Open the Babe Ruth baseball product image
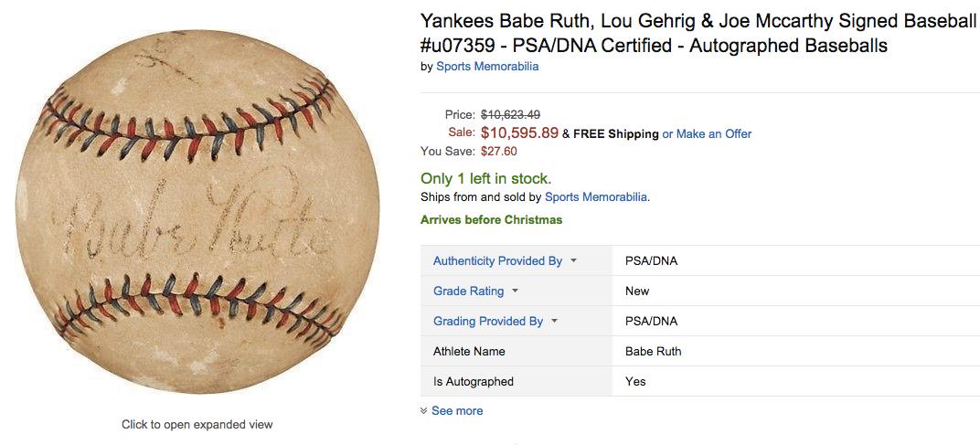The image size is (980, 445). (x=197, y=212)
